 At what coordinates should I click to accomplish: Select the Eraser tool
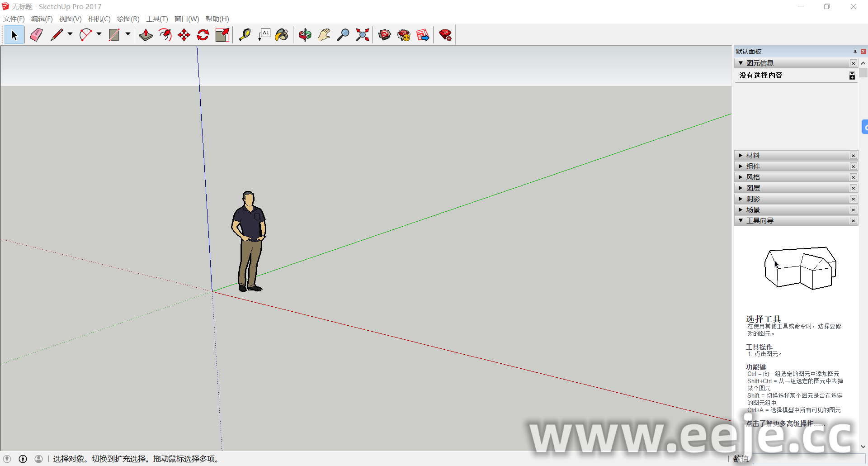coord(36,35)
